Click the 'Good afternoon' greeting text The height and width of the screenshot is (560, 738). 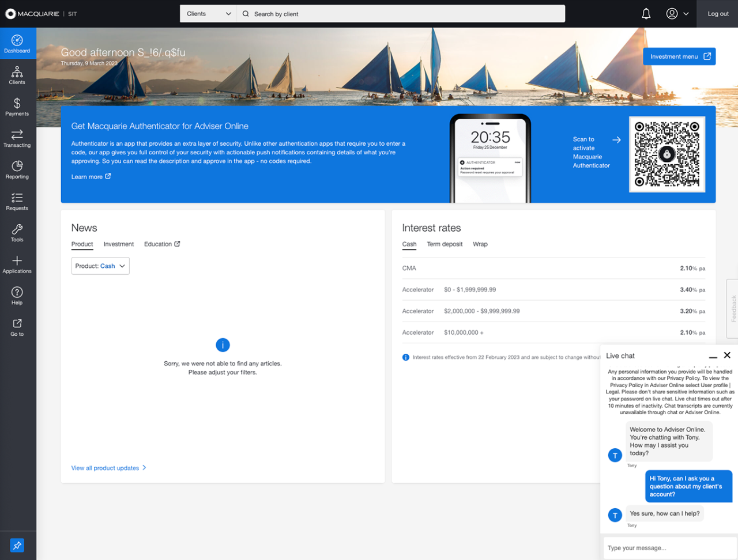[x=123, y=52]
